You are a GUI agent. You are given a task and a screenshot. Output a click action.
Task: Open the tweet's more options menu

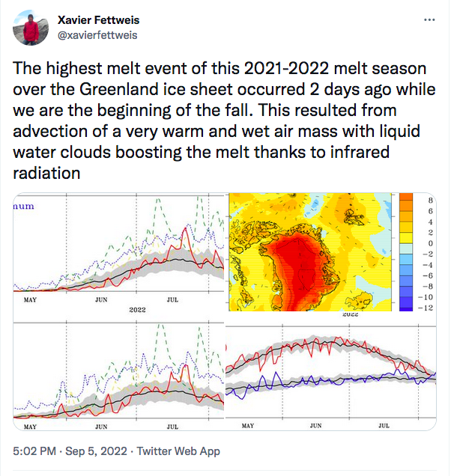427,19
